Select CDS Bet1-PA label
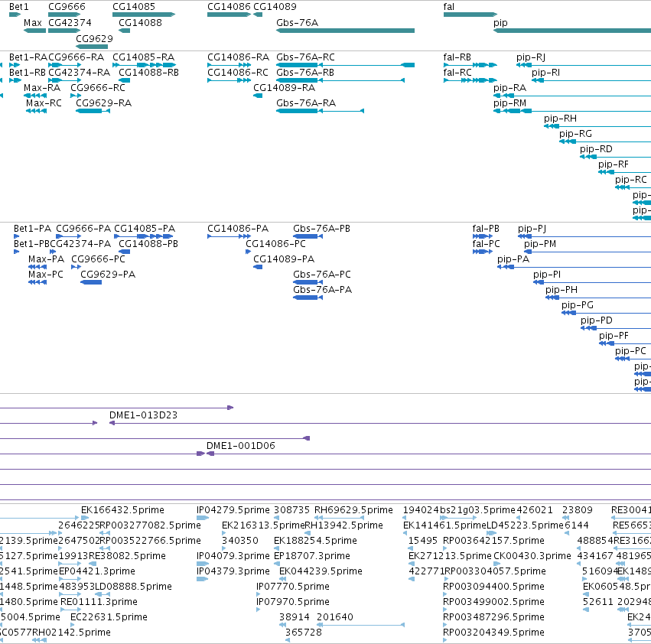The width and height of the screenshot is (651, 644). click(x=32, y=229)
